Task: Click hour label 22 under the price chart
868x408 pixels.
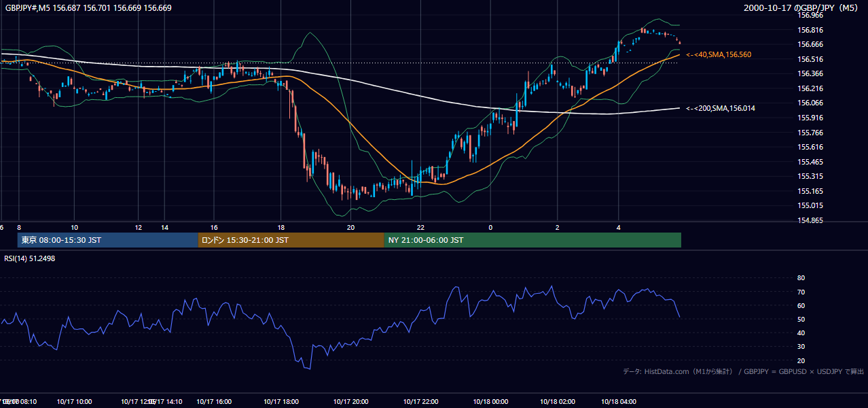Action: click(x=420, y=227)
